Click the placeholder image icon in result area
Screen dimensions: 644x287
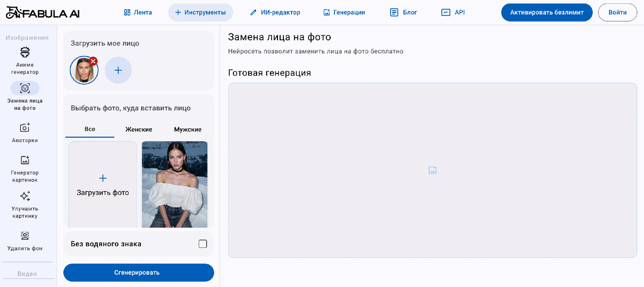[433, 170]
